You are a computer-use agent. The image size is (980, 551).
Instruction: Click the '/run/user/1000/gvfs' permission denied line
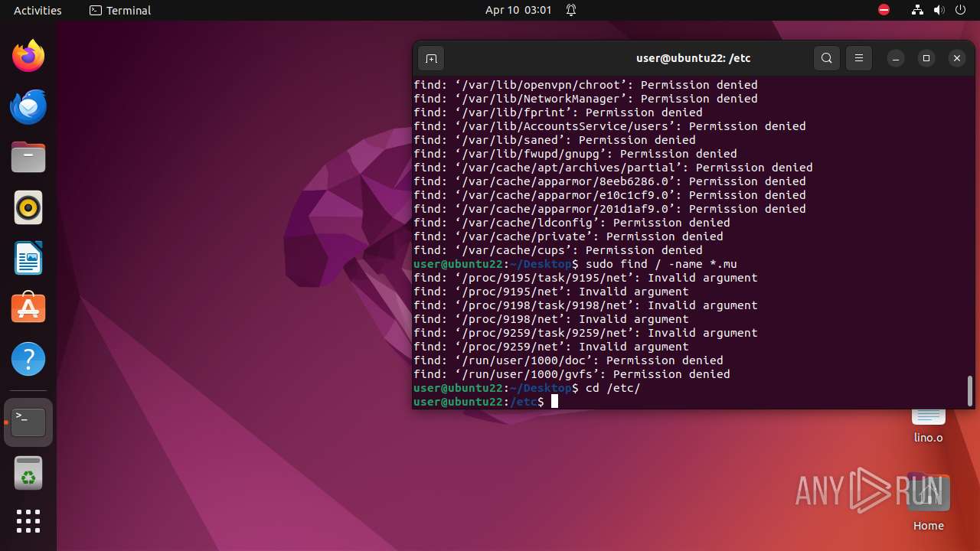572,374
